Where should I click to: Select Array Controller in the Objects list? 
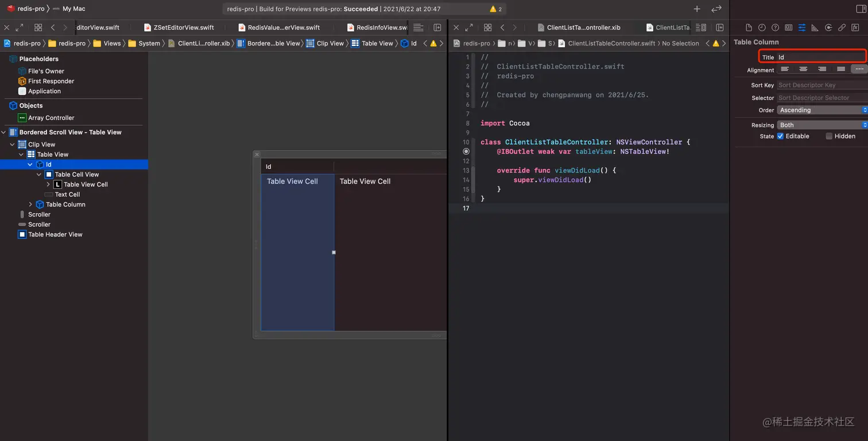(x=51, y=118)
